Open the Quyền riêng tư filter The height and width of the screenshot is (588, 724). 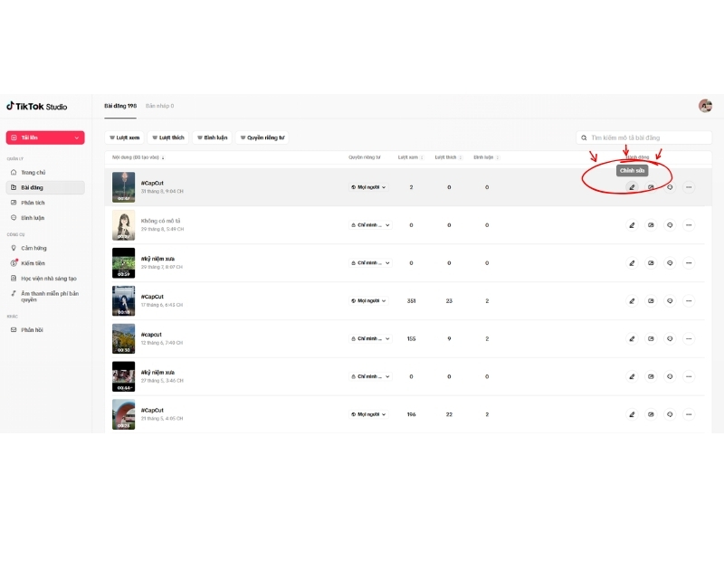click(x=262, y=138)
